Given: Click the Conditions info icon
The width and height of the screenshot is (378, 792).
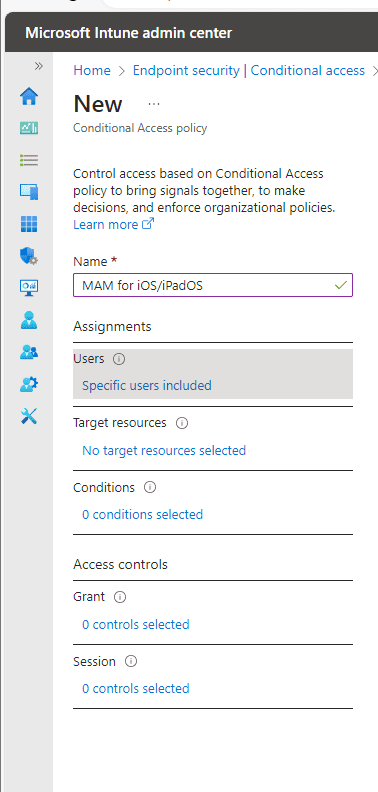Looking at the screenshot, I should click(x=150, y=487).
